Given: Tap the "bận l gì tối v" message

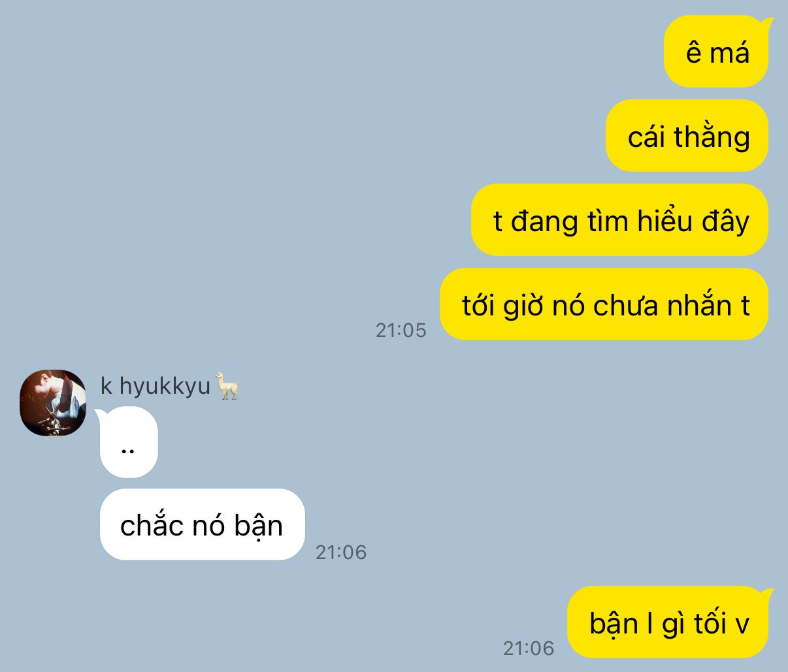Looking at the screenshot, I should [668, 622].
